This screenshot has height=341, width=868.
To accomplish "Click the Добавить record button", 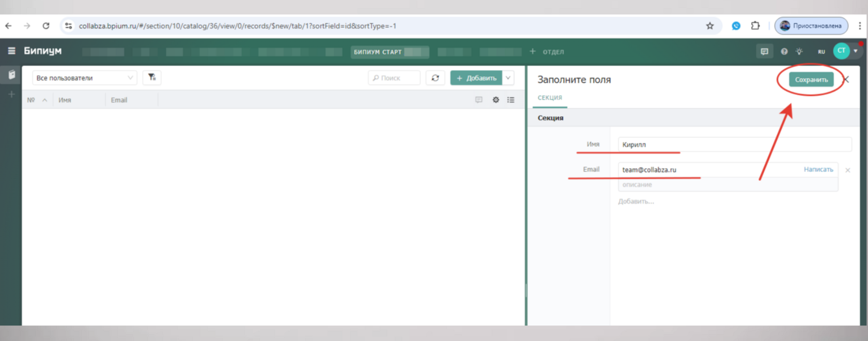I will point(476,78).
